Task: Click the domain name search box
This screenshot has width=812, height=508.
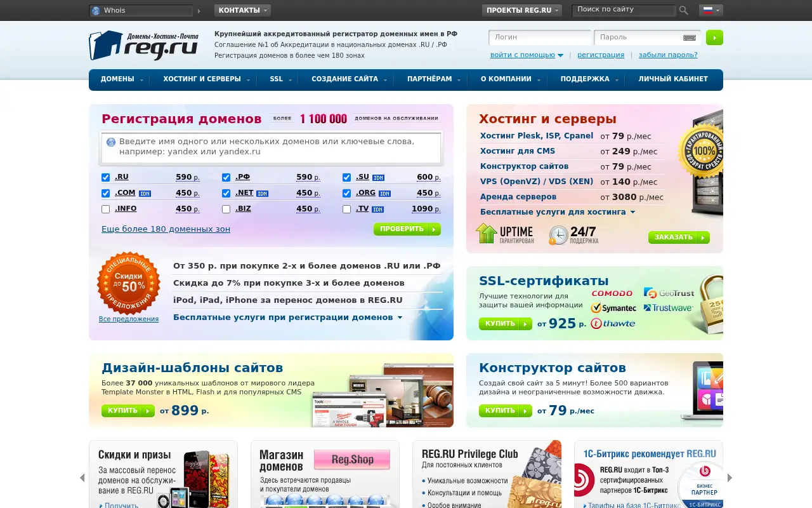Action: coord(271,148)
